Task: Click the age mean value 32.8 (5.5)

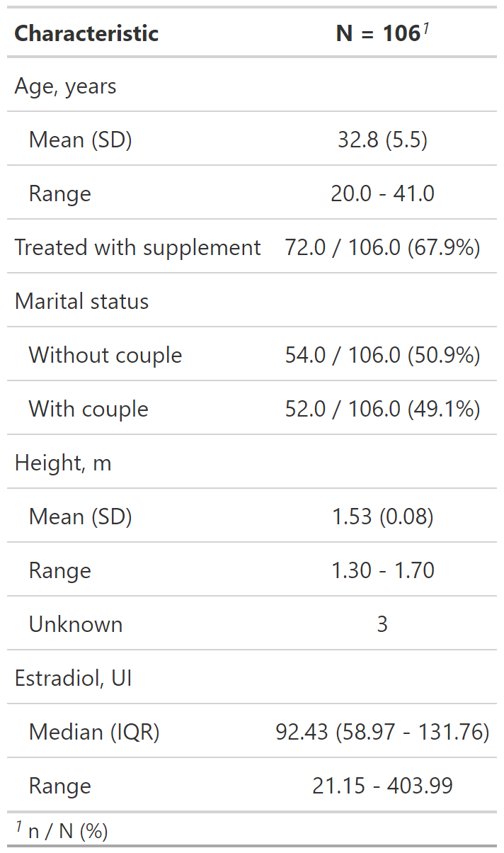Action: coord(382,140)
